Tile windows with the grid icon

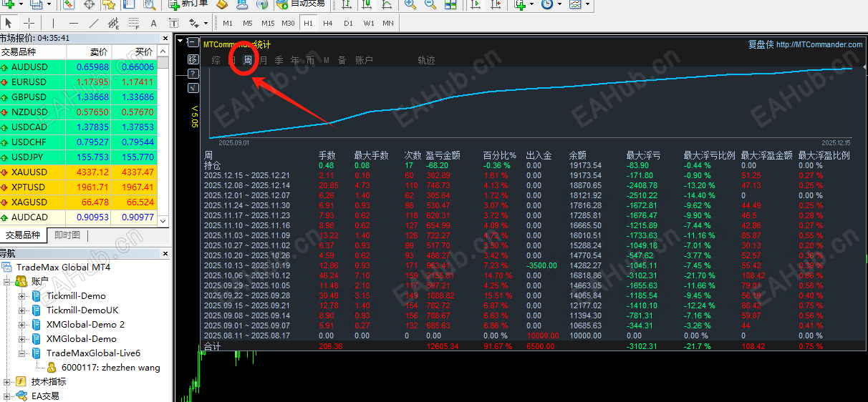tap(450, 4)
